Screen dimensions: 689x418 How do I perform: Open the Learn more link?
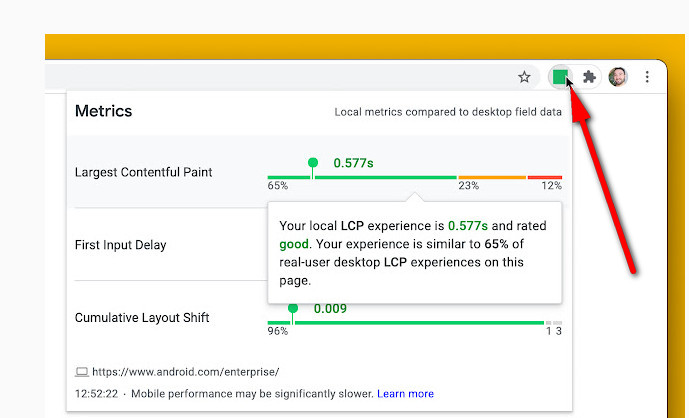click(405, 394)
